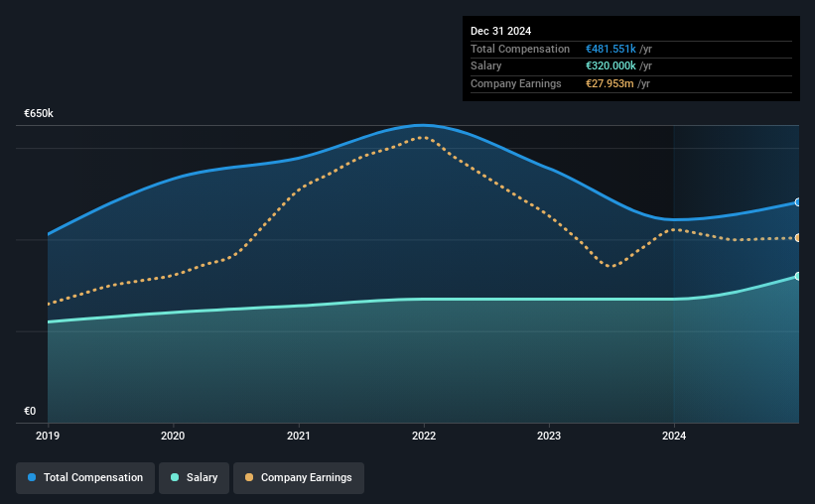Screen dimensions: 815x504
Task: Select the 2024 x-axis label
Action: pyautogui.click(x=674, y=436)
